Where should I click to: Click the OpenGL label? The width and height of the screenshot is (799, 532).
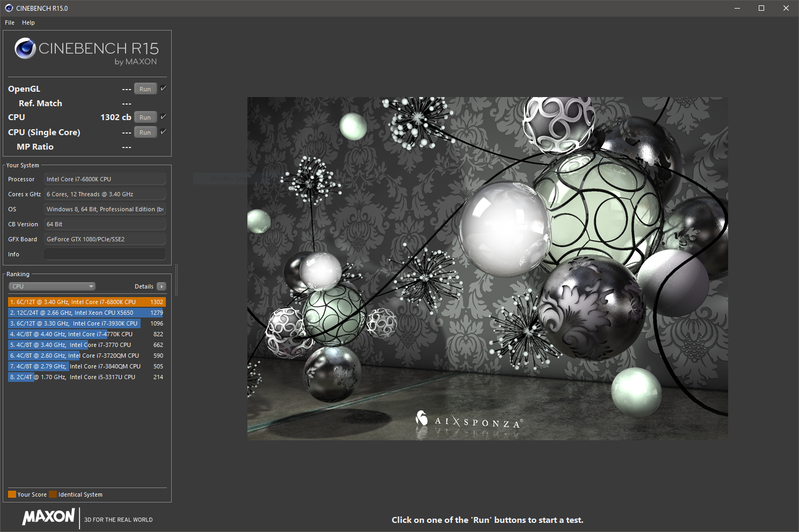(24, 89)
